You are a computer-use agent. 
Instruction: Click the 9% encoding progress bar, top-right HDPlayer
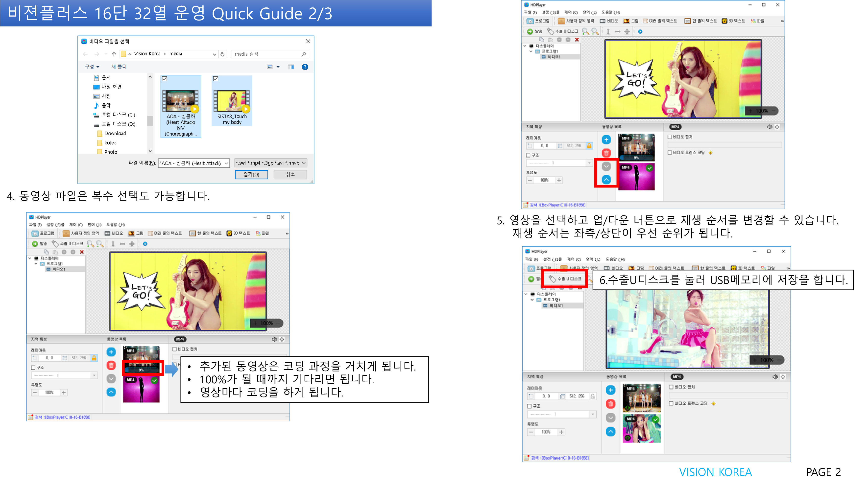pos(636,158)
